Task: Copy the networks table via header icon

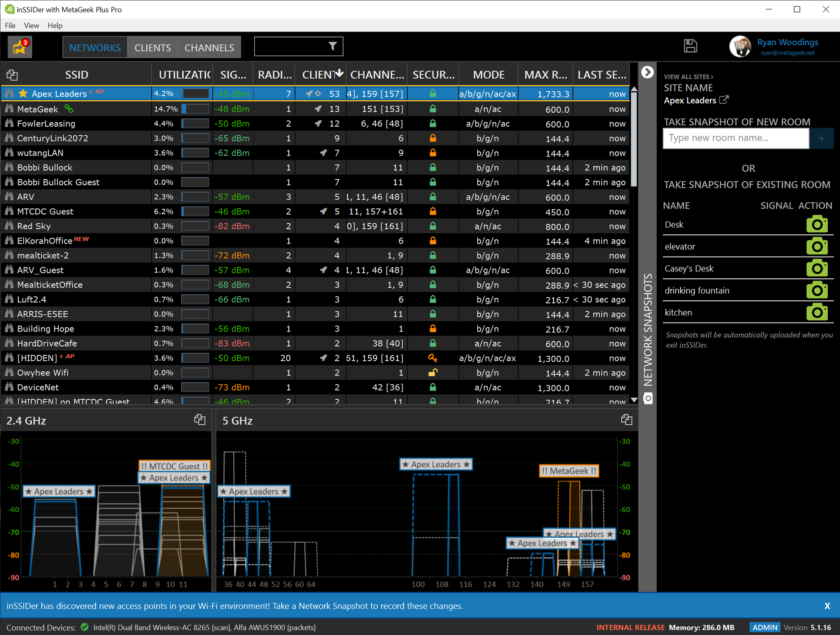Action: pyautogui.click(x=12, y=75)
